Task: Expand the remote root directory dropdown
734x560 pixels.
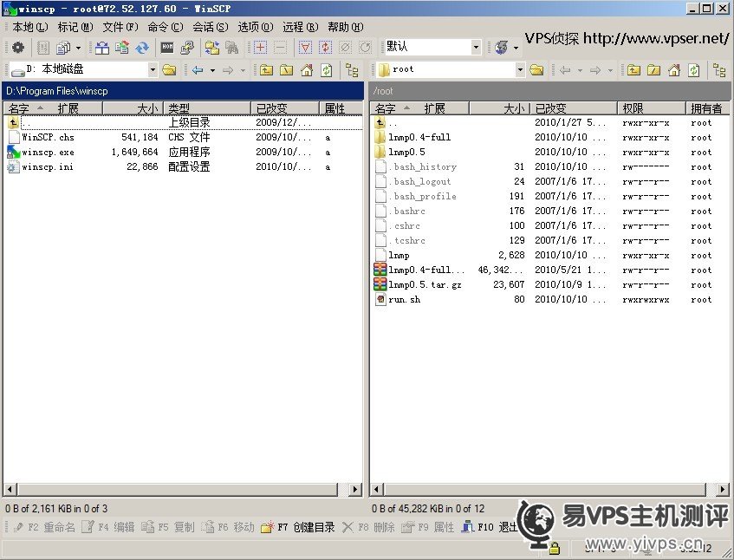Action: pyautogui.click(x=520, y=70)
